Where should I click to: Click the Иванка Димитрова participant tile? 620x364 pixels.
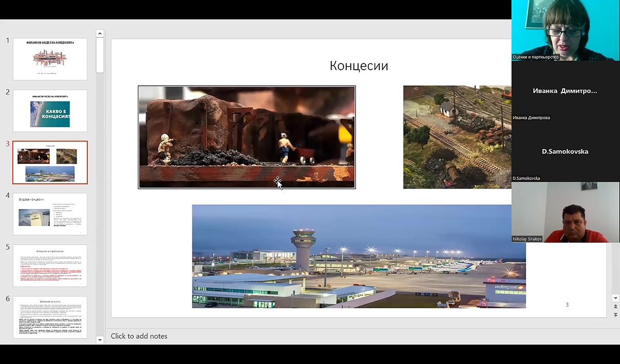565,91
